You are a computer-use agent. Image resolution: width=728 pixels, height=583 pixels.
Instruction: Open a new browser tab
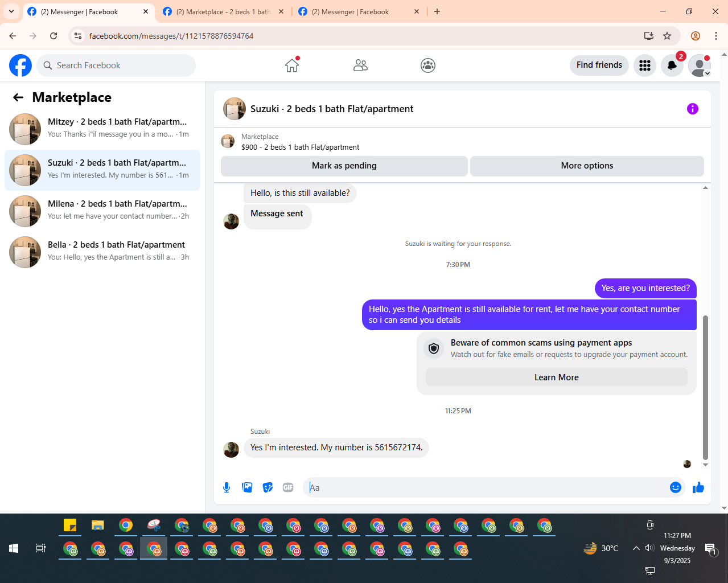click(437, 11)
